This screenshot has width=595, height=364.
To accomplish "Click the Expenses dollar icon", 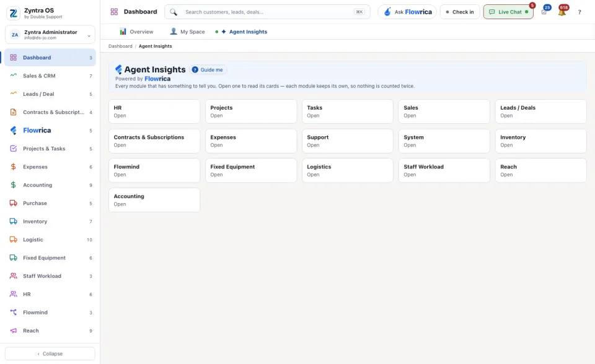I will coord(13,167).
